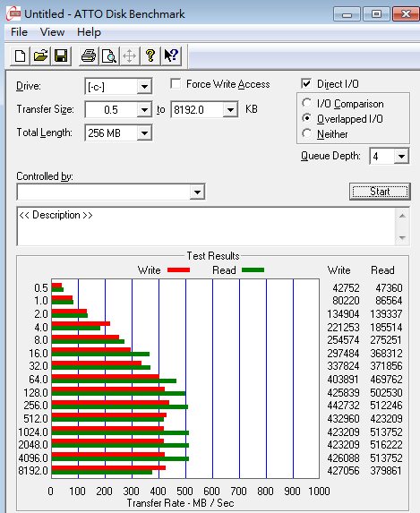Open Print Preview toolbar icon
The width and height of the screenshot is (420, 513).
(108, 56)
